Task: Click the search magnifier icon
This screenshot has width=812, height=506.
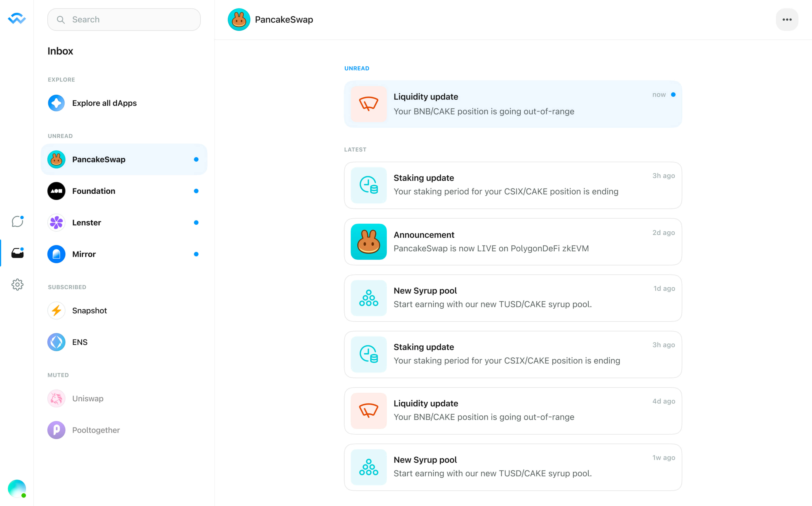Action: click(x=60, y=20)
